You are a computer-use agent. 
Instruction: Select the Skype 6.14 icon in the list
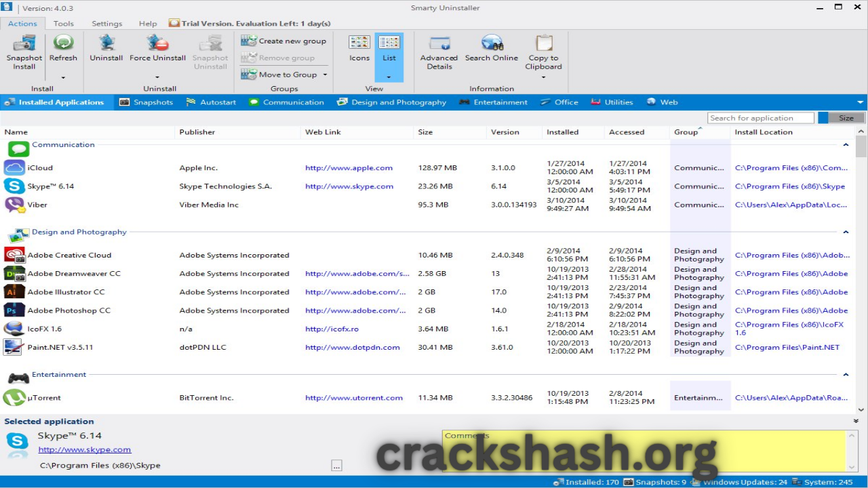pyautogui.click(x=14, y=186)
